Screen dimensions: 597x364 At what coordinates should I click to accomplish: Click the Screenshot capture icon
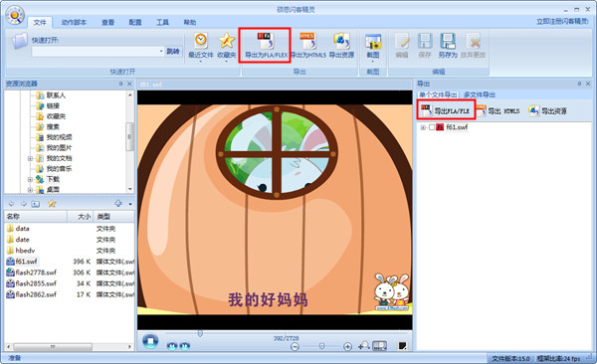tap(373, 41)
